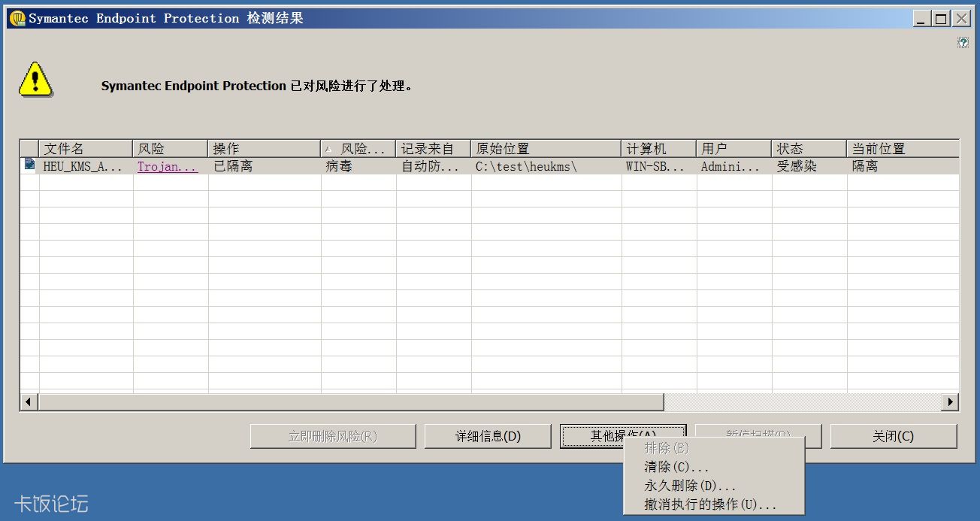Close the dialog with 关闭(C) button
980x521 pixels.
click(x=893, y=436)
